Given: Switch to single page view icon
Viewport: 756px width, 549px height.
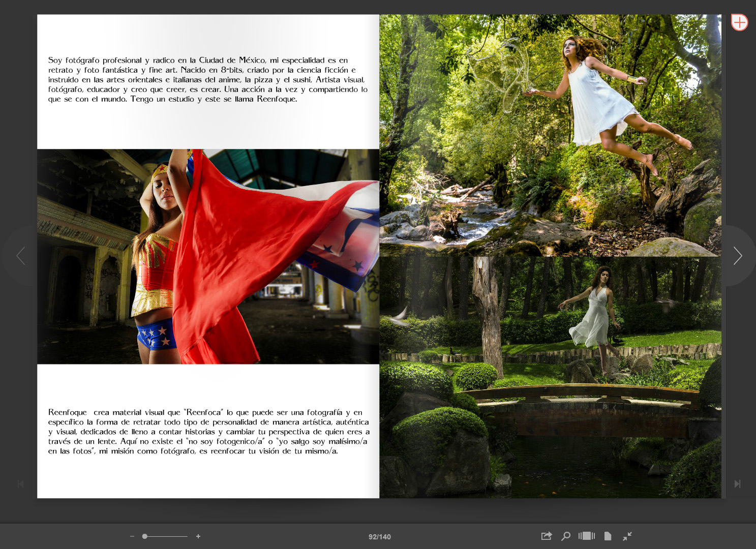Looking at the screenshot, I should pos(608,536).
